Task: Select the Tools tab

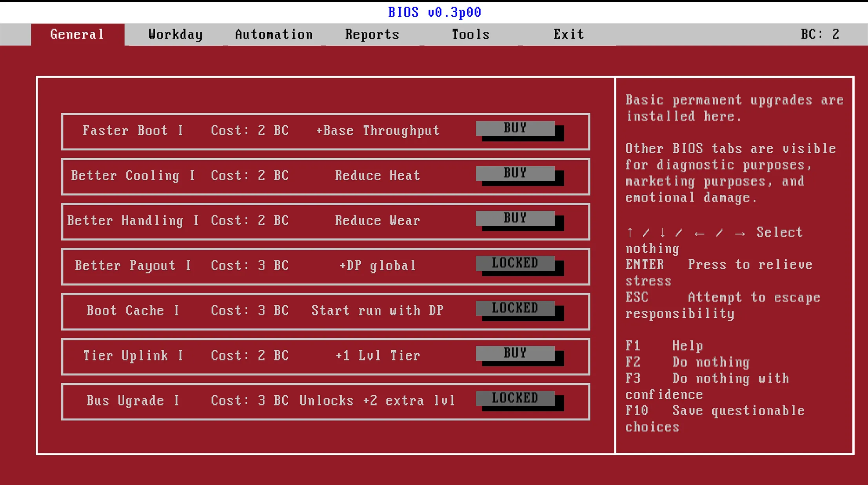Action: tap(471, 34)
